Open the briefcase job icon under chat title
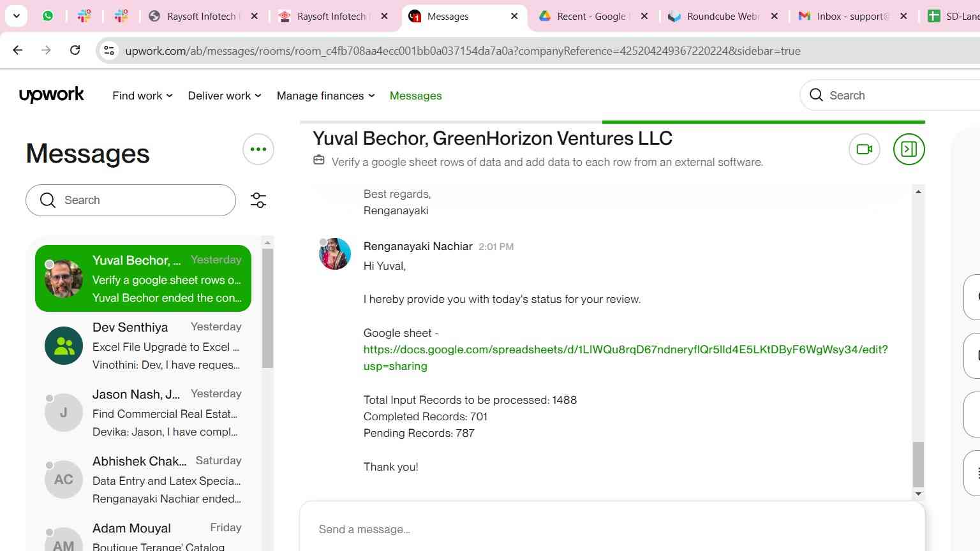 319,161
